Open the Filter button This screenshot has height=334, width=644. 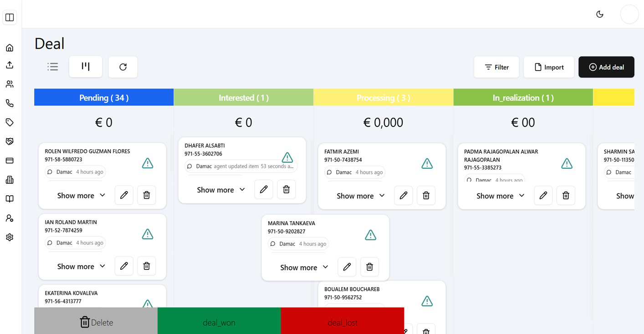(496, 67)
